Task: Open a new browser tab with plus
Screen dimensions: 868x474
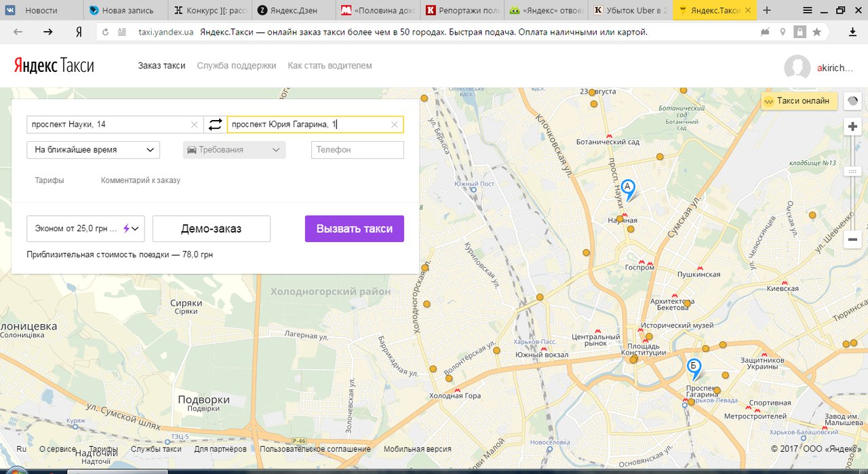Action: point(767,10)
